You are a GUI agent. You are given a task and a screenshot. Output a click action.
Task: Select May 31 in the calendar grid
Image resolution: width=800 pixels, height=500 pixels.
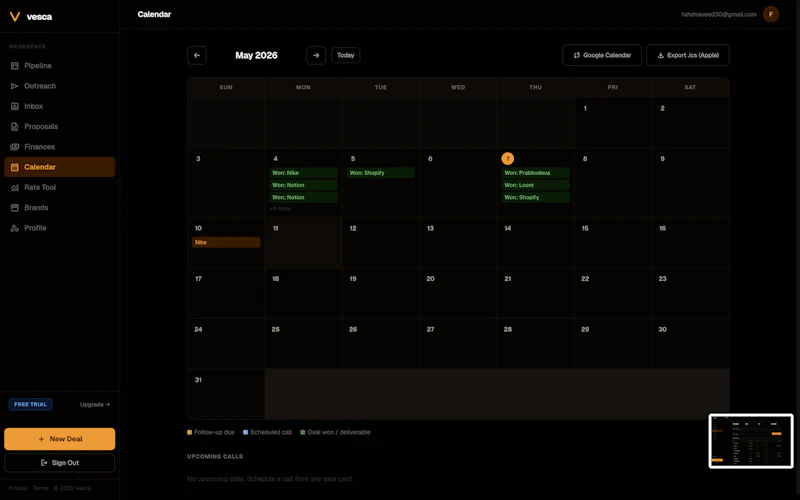226,394
